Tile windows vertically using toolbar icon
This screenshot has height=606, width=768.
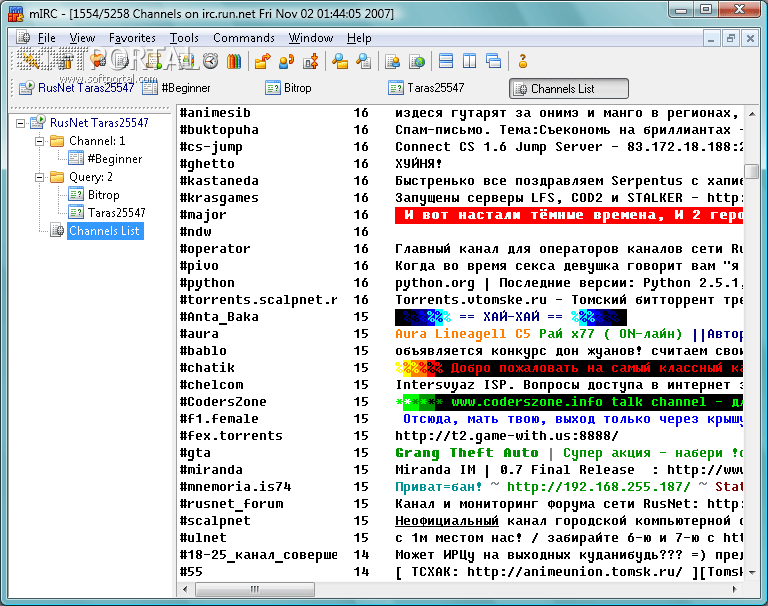click(469, 62)
